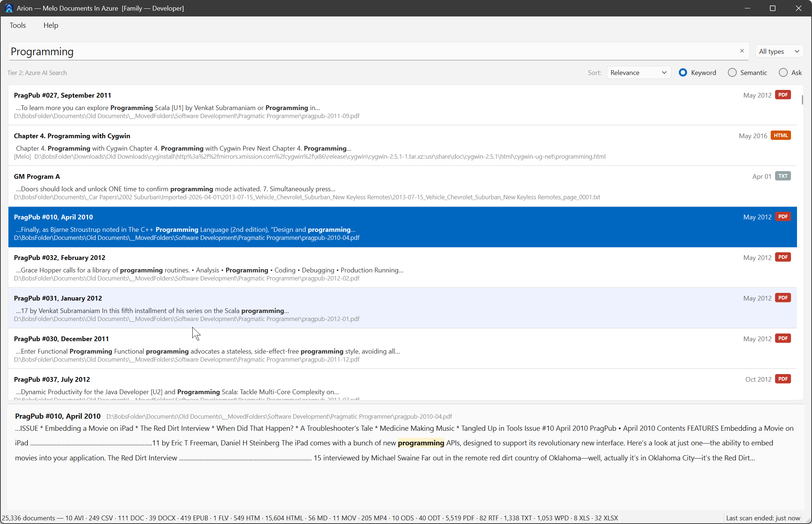The height and width of the screenshot is (524, 812).
Task: Click the HTML badge on Cygwin chapter result
Action: [781, 135]
